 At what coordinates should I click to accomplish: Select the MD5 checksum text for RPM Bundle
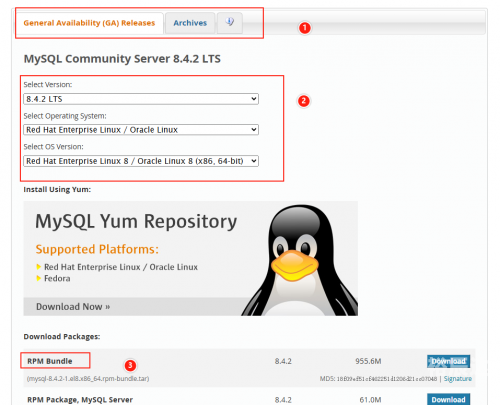(378, 379)
